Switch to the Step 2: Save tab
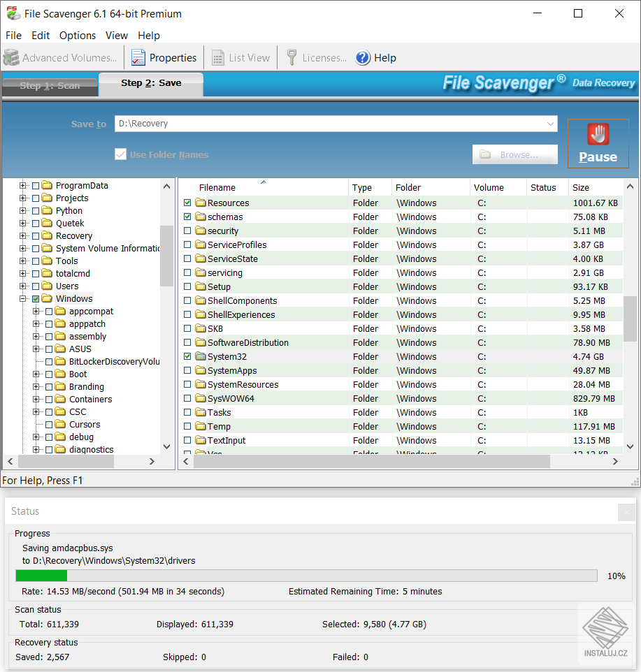641x672 pixels. pyautogui.click(x=150, y=82)
